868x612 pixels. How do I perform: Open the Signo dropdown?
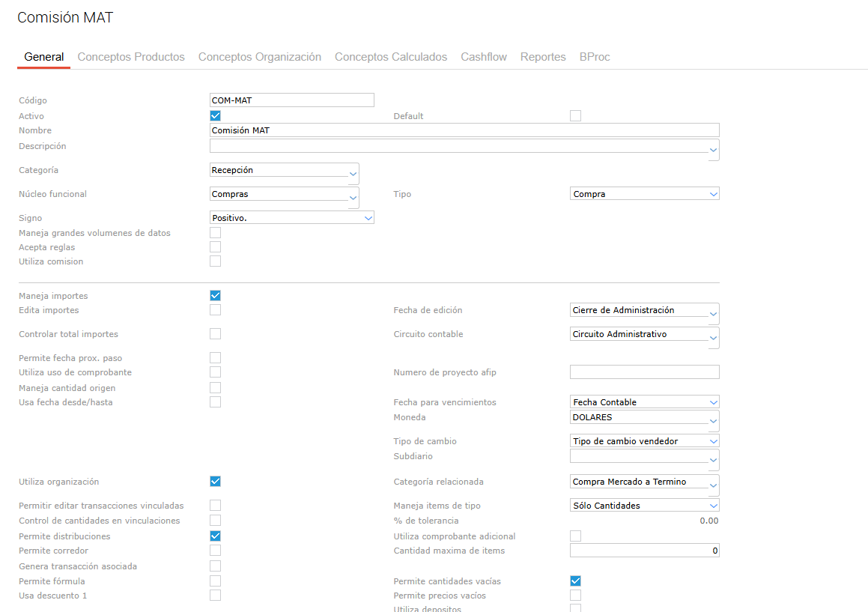point(368,218)
